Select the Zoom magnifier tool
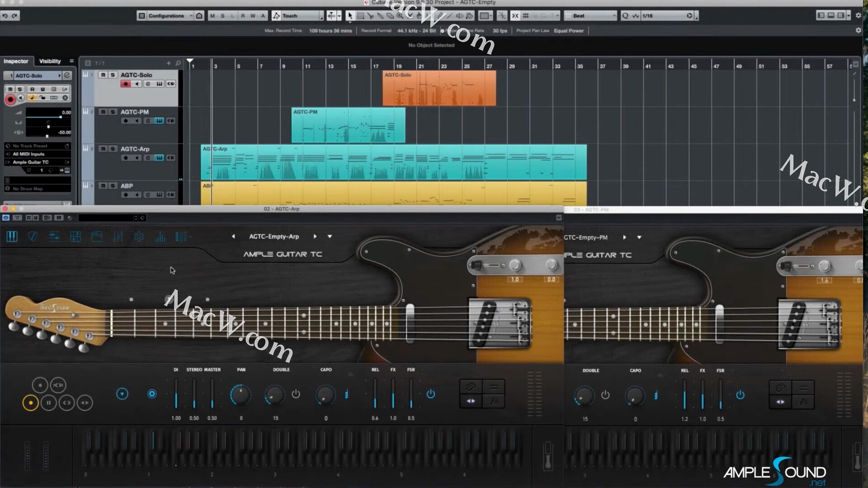Image resolution: width=868 pixels, height=488 pixels. pos(400,16)
